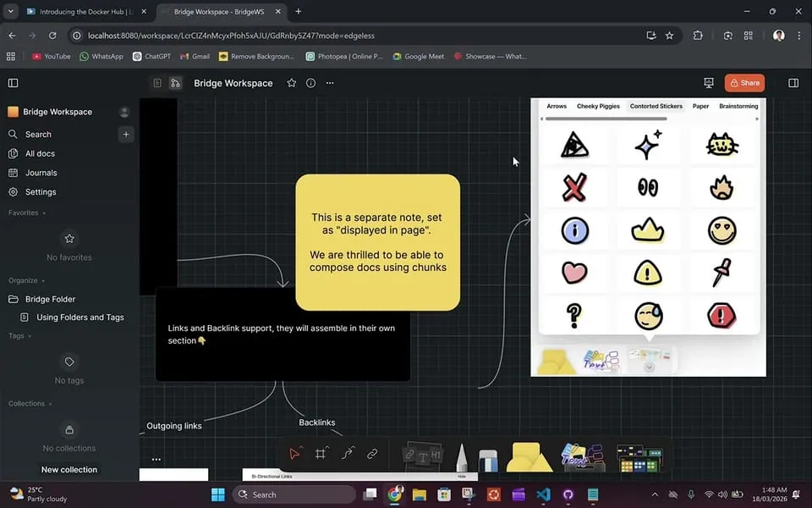Pick the triangle eye sticker

[574, 145]
